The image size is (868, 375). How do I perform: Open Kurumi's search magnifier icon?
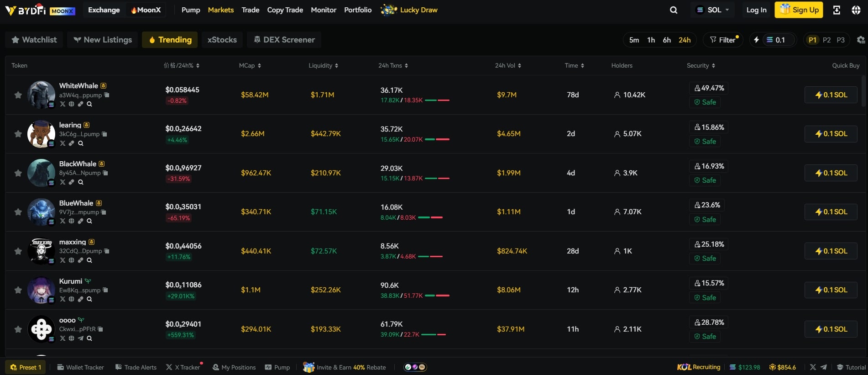(x=89, y=299)
